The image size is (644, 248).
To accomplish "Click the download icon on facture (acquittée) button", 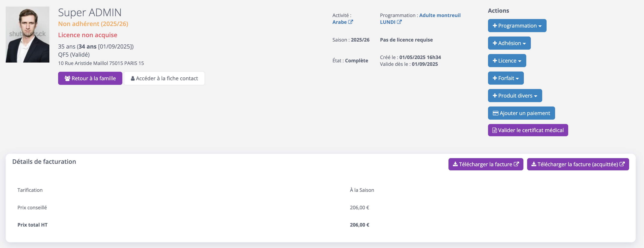I will [x=534, y=164].
